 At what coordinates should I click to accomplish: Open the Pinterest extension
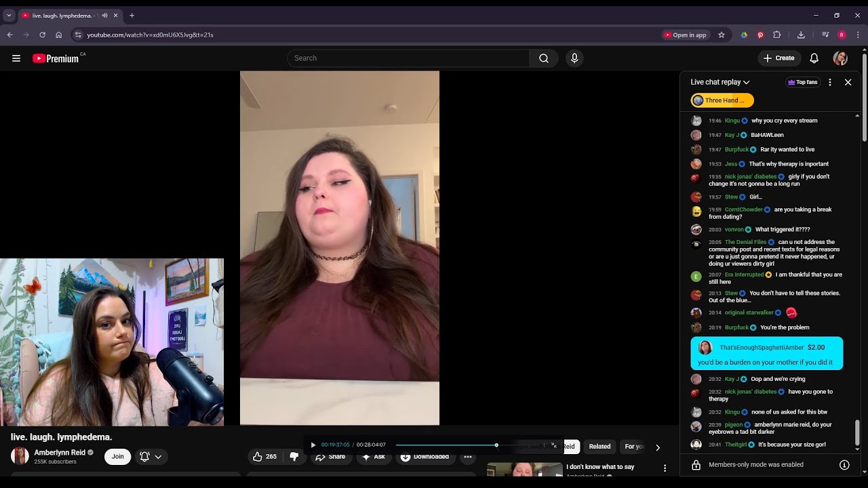760,35
